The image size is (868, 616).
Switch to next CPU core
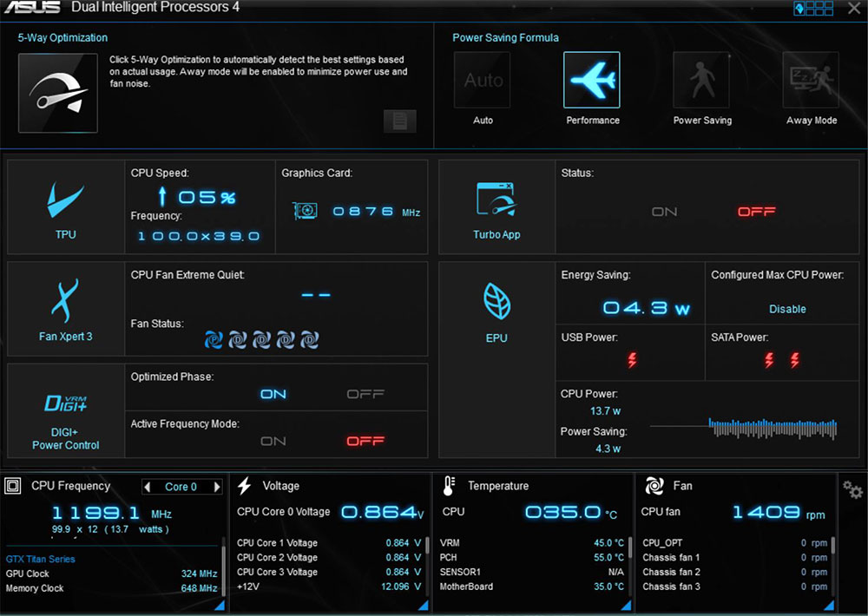click(217, 487)
